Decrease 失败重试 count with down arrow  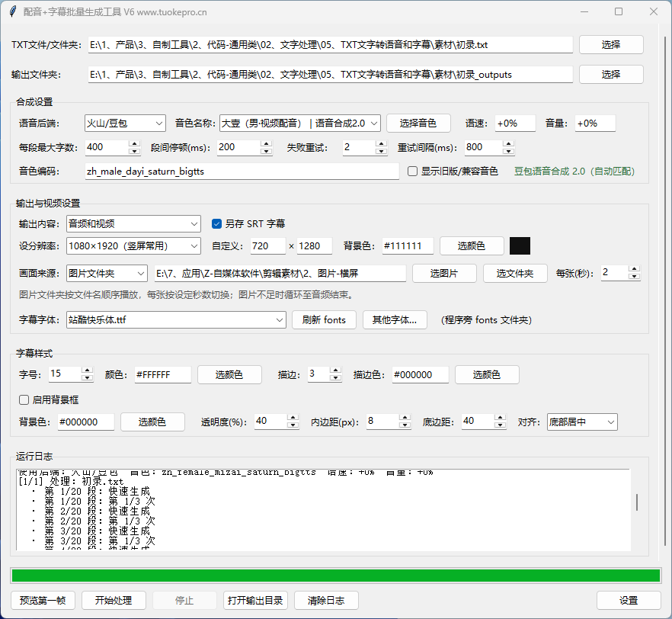coord(381,151)
